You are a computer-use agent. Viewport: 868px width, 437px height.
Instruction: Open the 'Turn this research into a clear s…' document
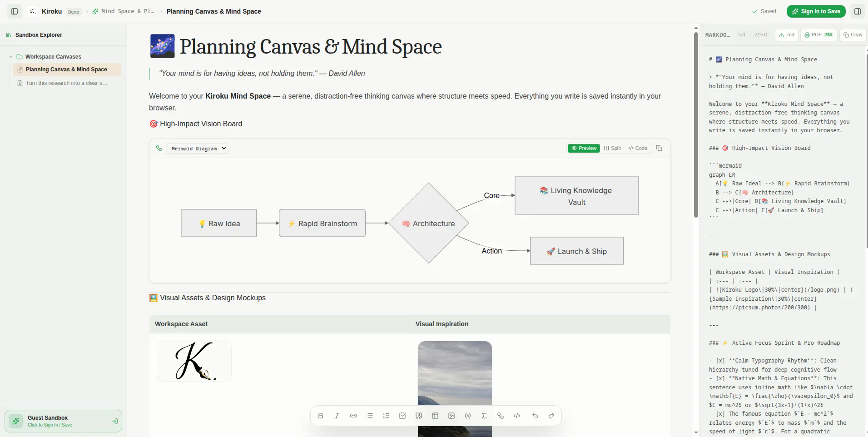point(67,83)
